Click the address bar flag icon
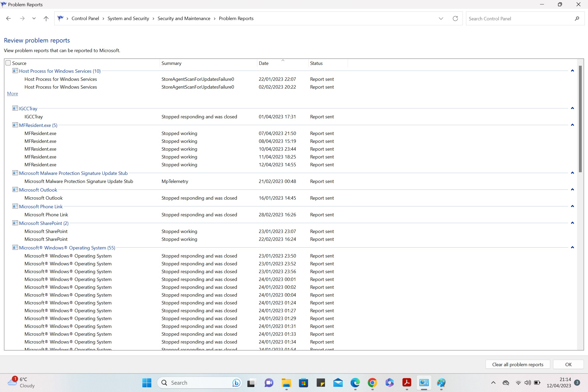The height and width of the screenshot is (392, 588). tap(60, 18)
